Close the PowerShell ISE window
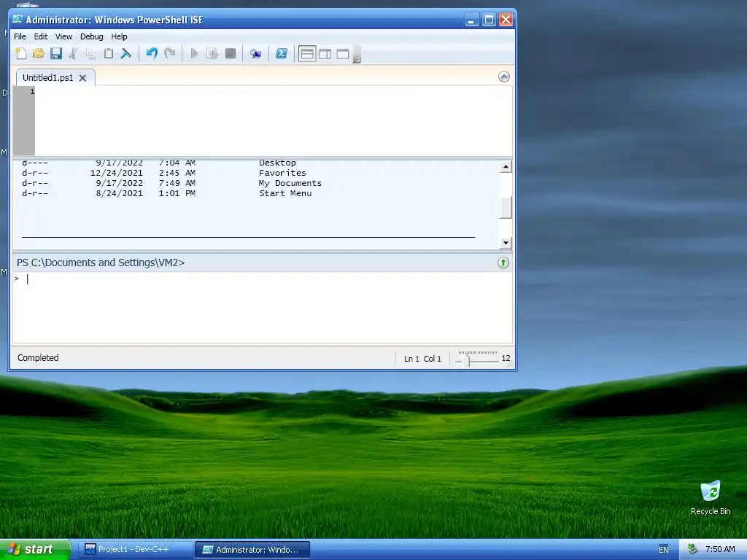The width and height of the screenshot is (747, 560). (x=506, y=20)
